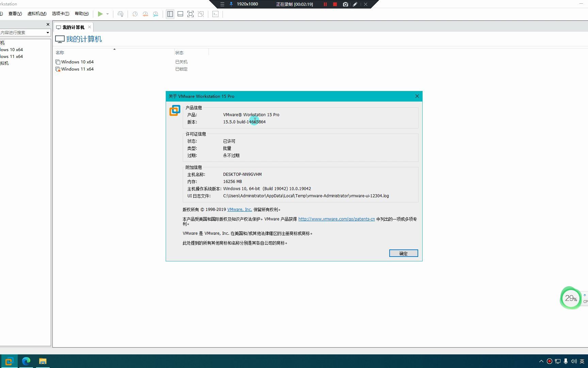Screen dimensions: 588x368
Task: Open the library search filter dropdown
Action: tap(48, 32)
